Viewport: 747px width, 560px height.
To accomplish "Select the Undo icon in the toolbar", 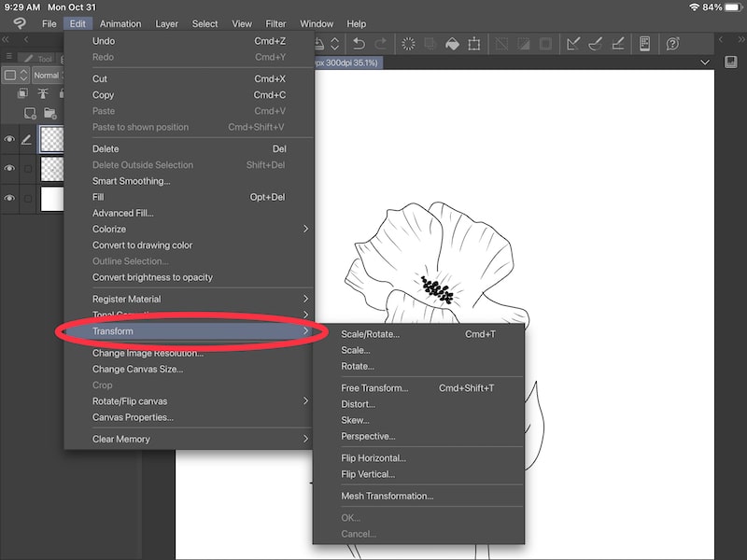I will coord(360,43).
